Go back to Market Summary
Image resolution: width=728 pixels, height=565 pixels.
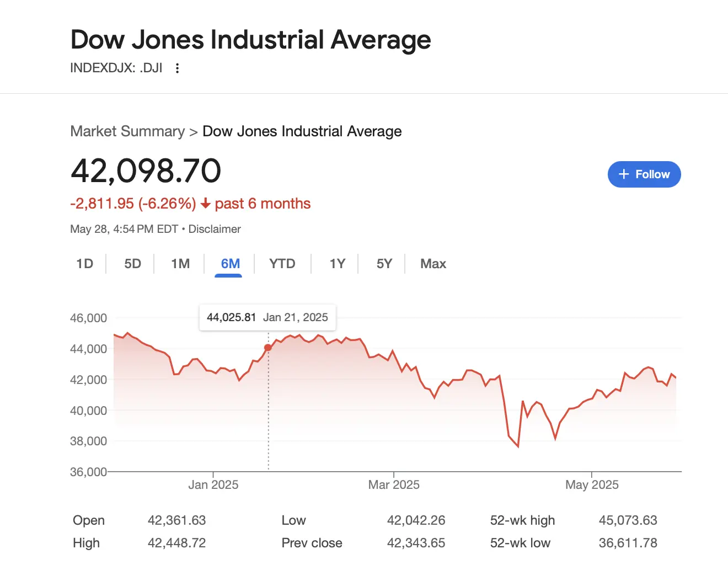click(x=127, y=131)
